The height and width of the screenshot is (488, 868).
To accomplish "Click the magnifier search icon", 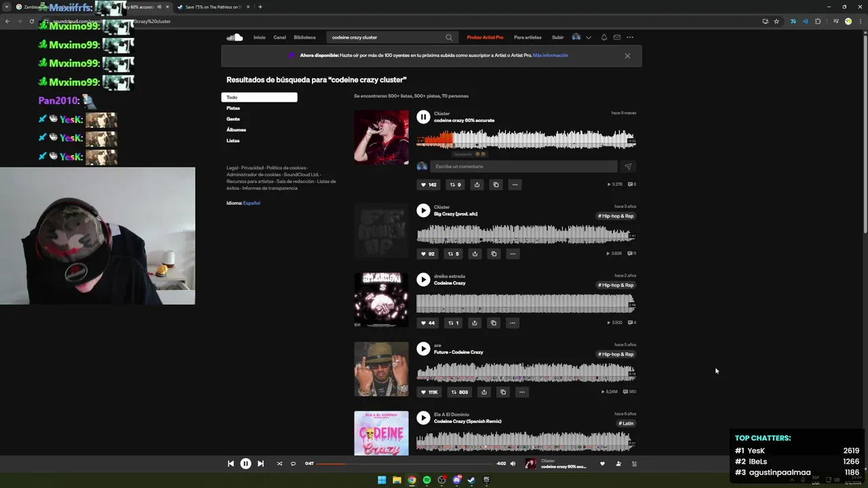I will pyautogui.click(x=449, y=37).
